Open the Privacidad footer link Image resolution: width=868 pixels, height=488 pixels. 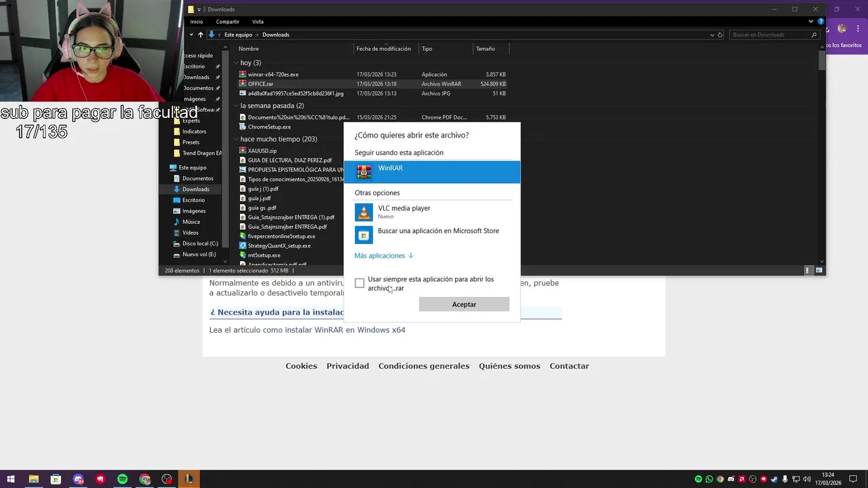pos(348,366)
